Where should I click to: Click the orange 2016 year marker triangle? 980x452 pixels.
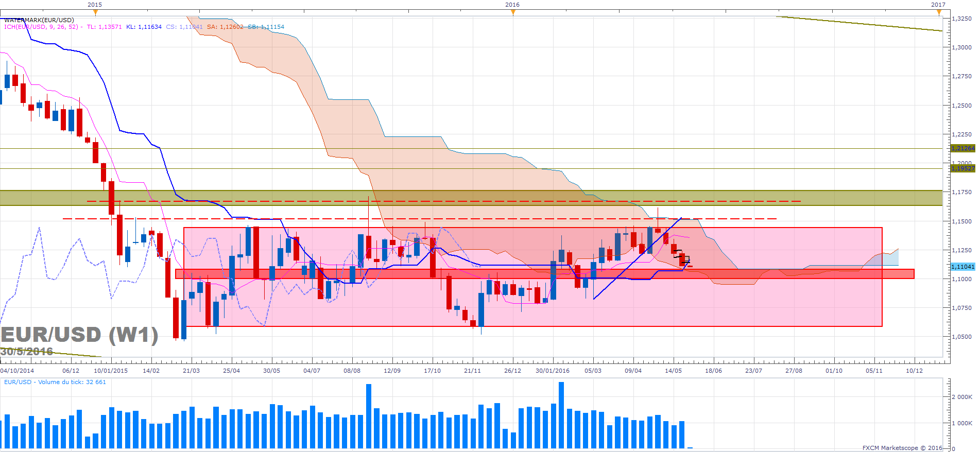coord(513,12)
